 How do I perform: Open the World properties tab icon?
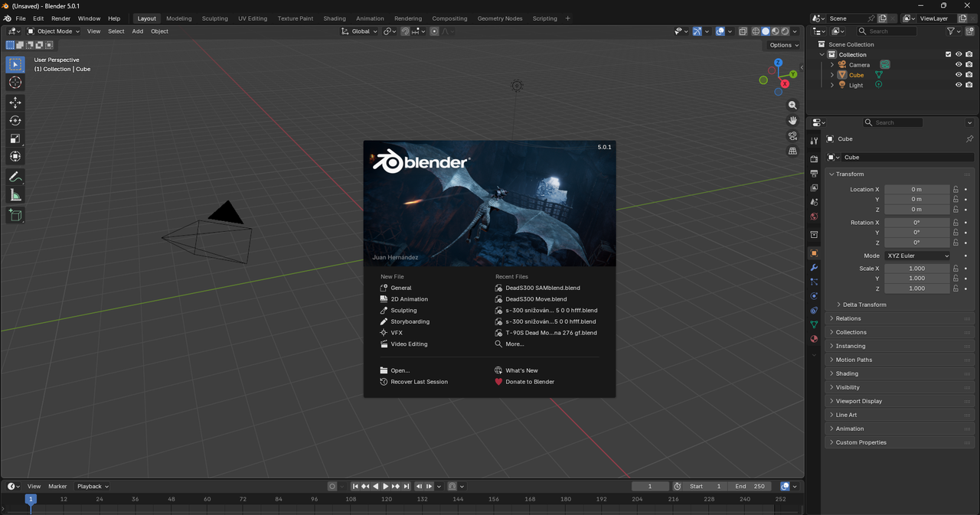[814, 217]
